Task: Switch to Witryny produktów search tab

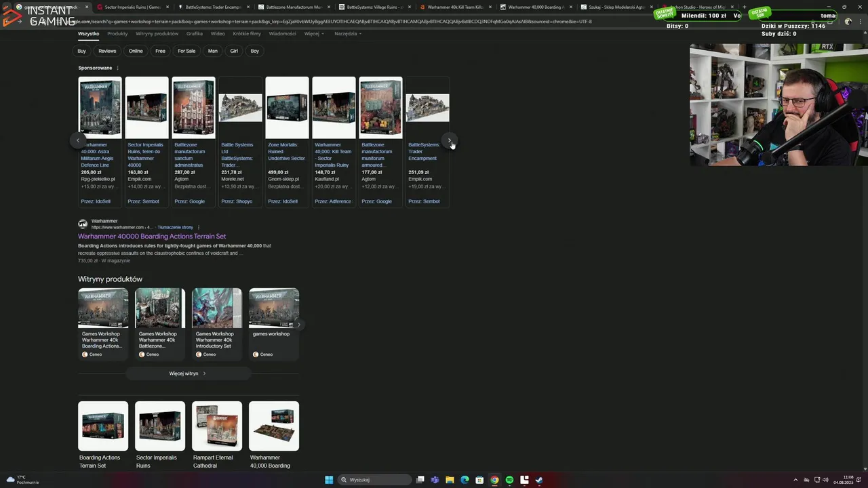Action: coord(157,33)
